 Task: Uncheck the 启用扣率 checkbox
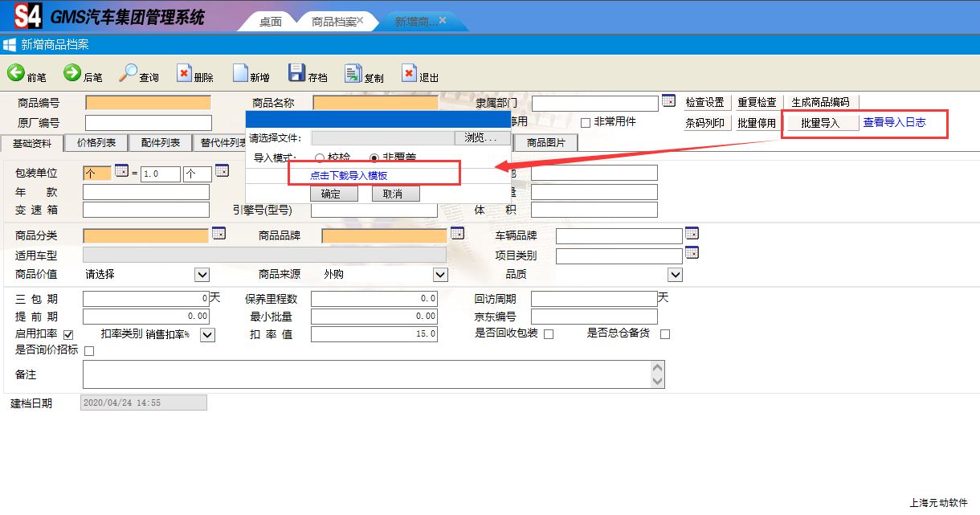click(68, 334)
